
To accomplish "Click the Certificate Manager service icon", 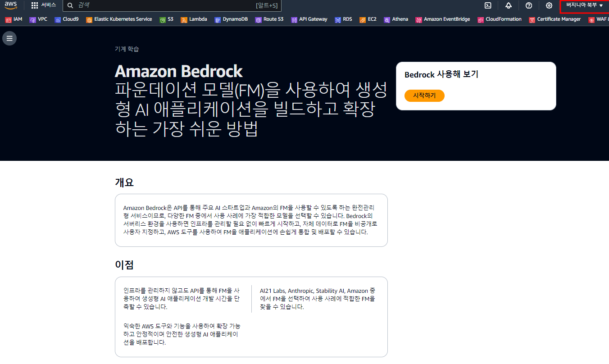I will click(x=532, y=20).
